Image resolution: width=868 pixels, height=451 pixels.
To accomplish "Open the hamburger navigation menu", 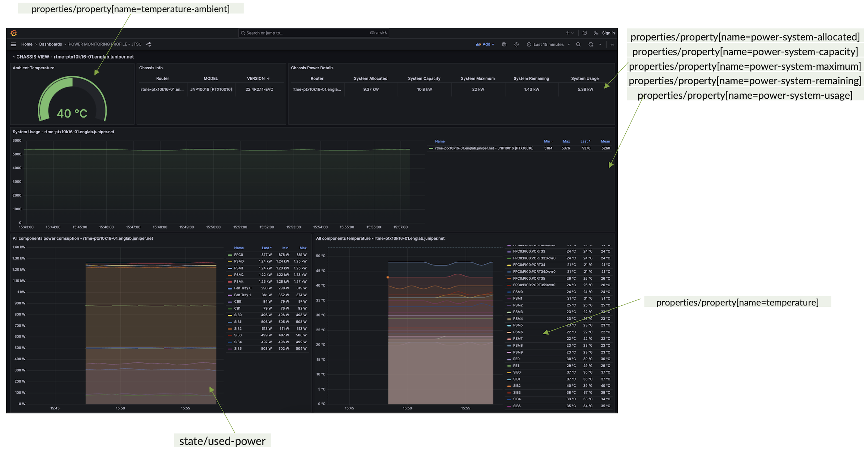I will coord(14,44).
